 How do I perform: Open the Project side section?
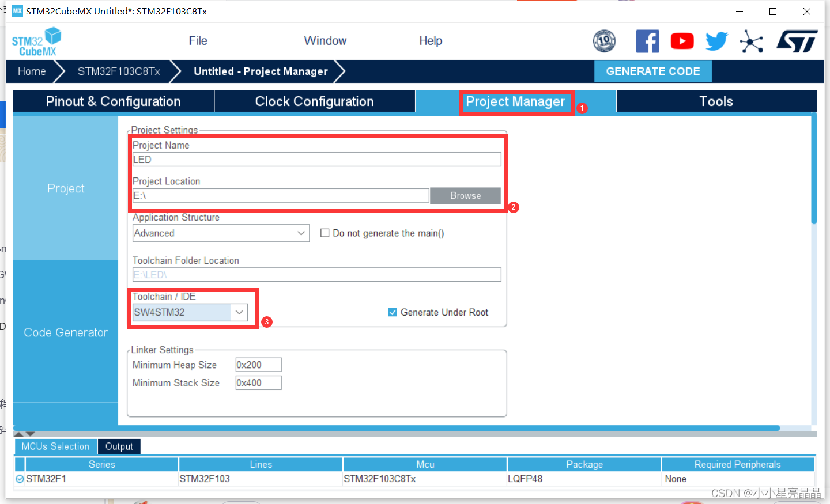click(66, 188)
